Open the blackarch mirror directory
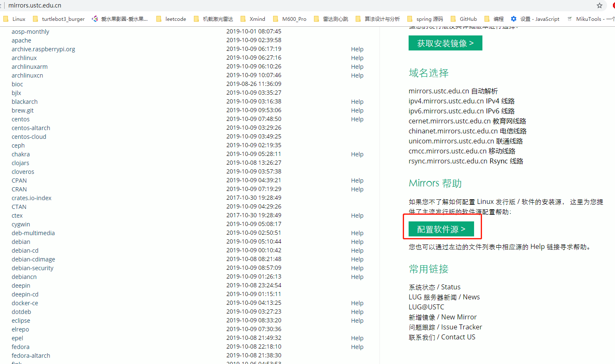Viewport: 615px width, 364px height. click(x=25, y=102)
